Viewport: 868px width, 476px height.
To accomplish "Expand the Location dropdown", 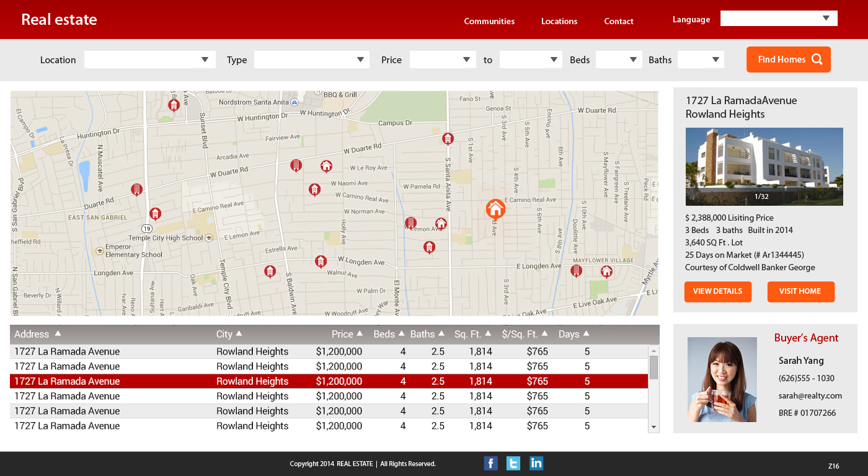I will click(x=150, y=59).
